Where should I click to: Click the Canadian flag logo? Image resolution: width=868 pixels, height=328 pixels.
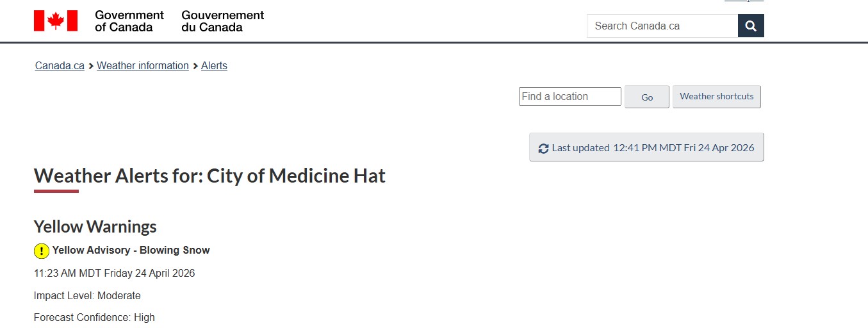coord(56,20)
